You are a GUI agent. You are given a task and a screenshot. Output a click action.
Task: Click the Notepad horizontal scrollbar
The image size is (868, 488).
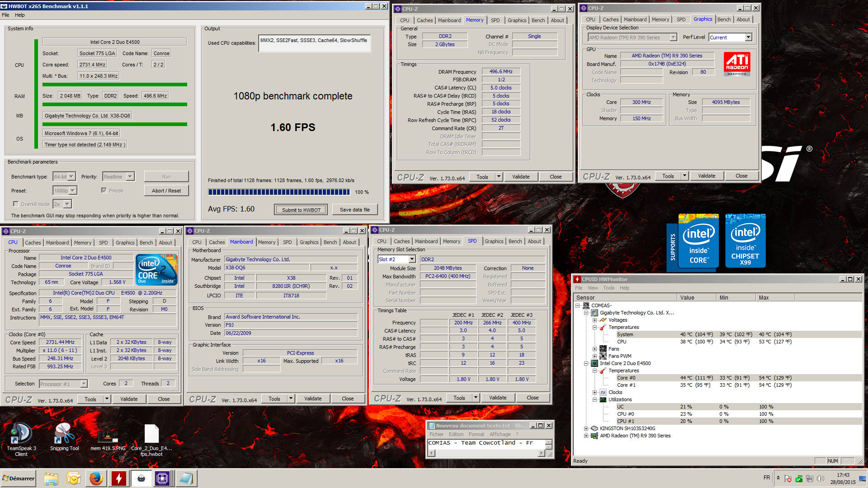tap(486, 453)
